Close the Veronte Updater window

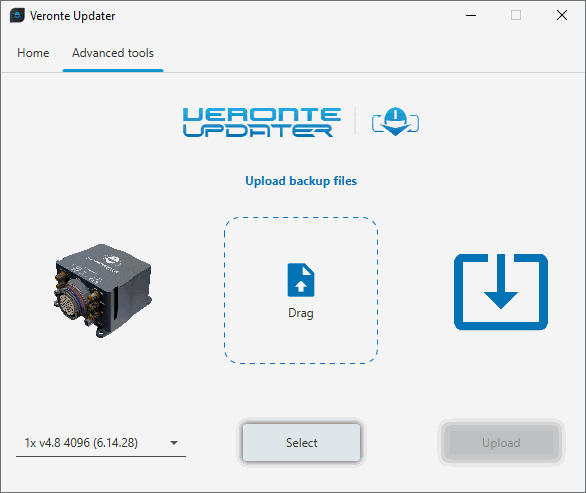click(x=562, y=15)
